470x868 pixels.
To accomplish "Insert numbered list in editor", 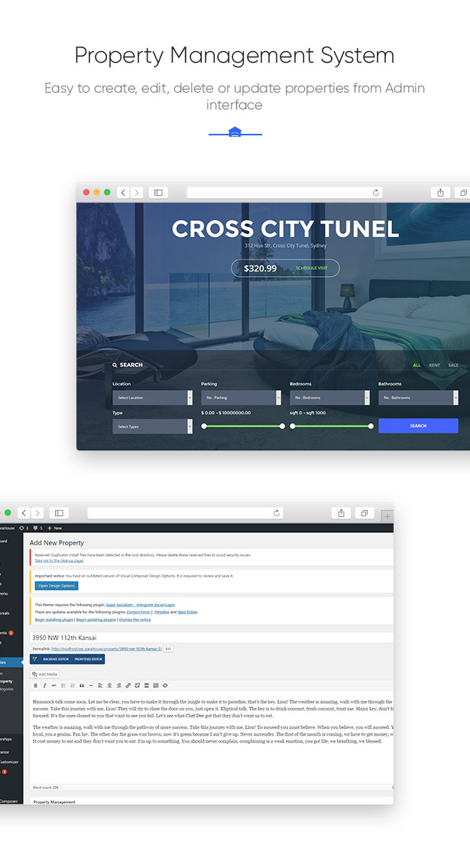I will point(73,686).
